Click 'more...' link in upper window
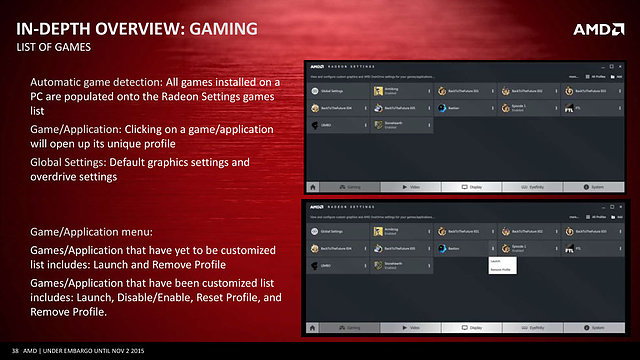Screen dimensions: 640x360 (x=573, y=77)
